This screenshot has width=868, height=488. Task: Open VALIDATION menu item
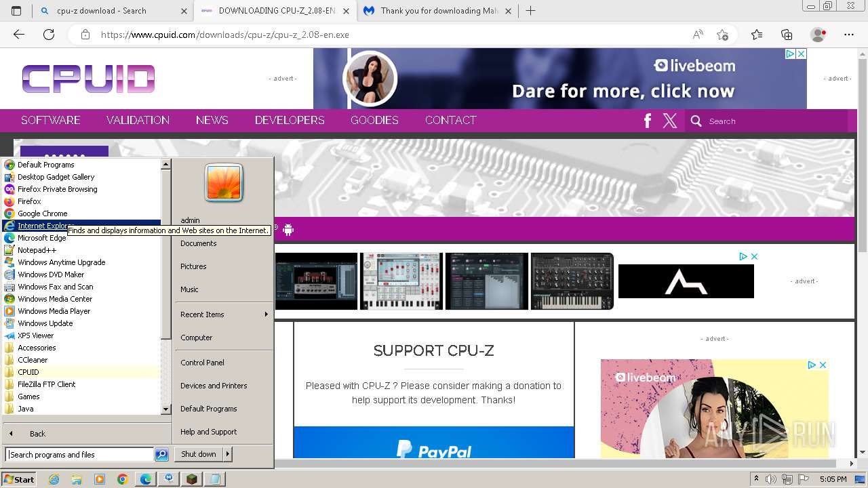138,120
